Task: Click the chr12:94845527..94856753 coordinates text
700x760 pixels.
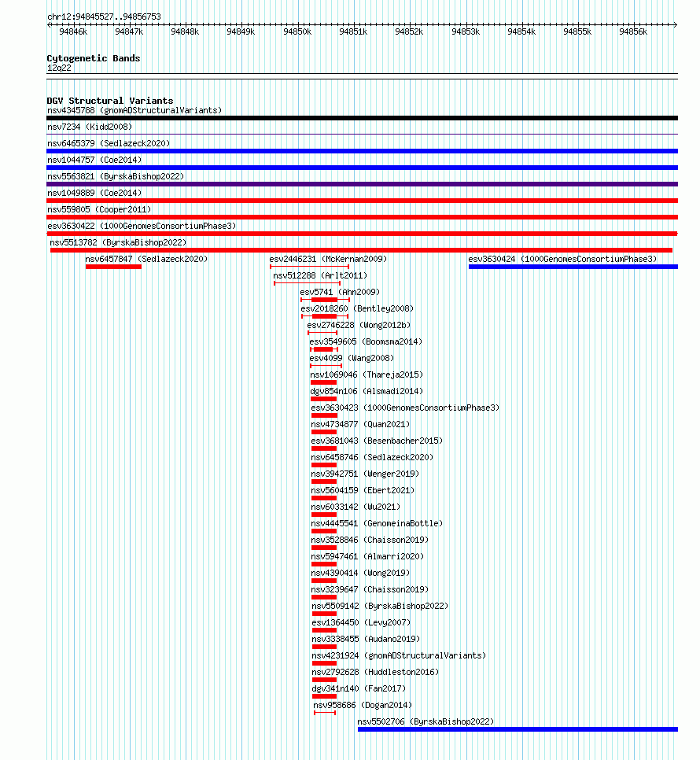Action: coord(104,17)
